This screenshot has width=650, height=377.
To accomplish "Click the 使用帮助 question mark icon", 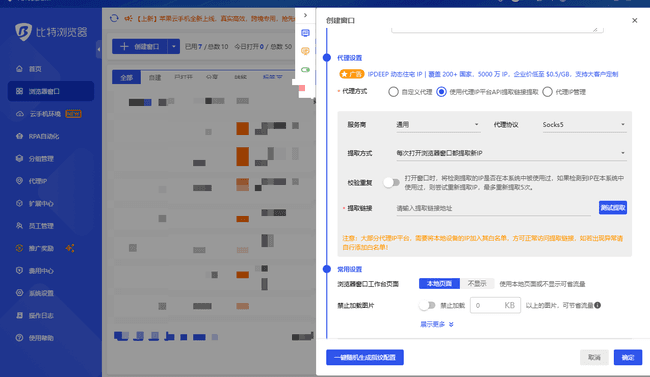I will pos(19,338).
